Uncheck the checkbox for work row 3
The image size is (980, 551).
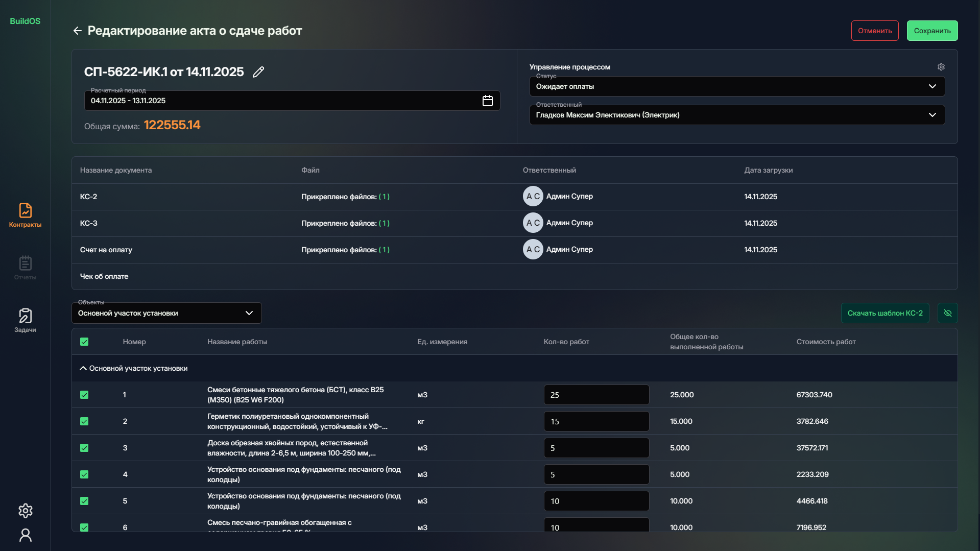click(84, 448)
